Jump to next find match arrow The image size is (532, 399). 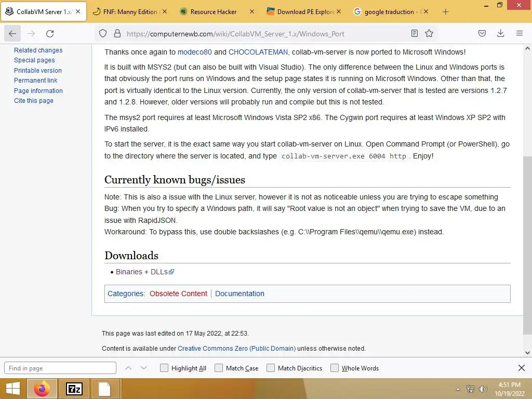point(144,368)
